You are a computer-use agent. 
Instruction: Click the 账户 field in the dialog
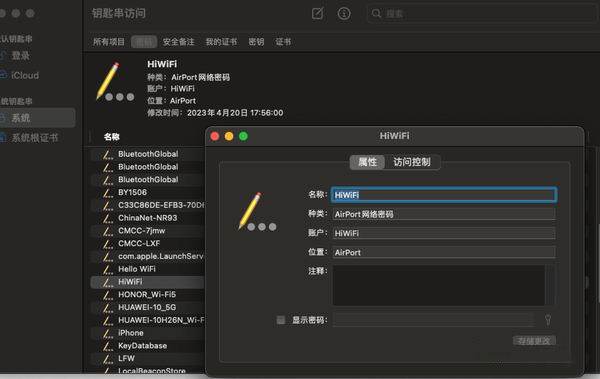444,233
